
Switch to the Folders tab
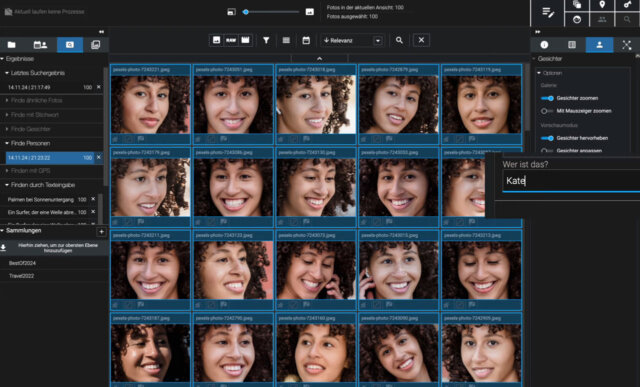point(11,45)
